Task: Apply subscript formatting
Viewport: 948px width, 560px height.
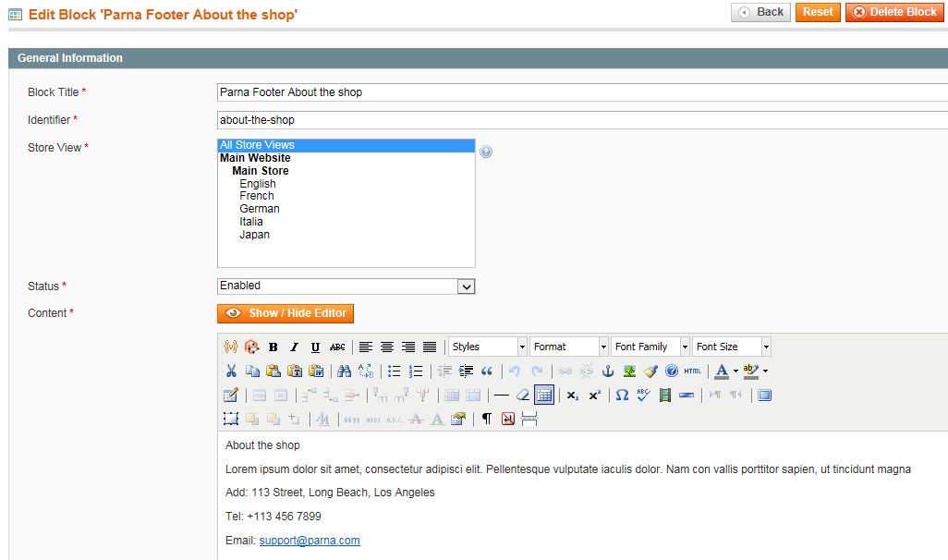Action: tap(573, 395)
